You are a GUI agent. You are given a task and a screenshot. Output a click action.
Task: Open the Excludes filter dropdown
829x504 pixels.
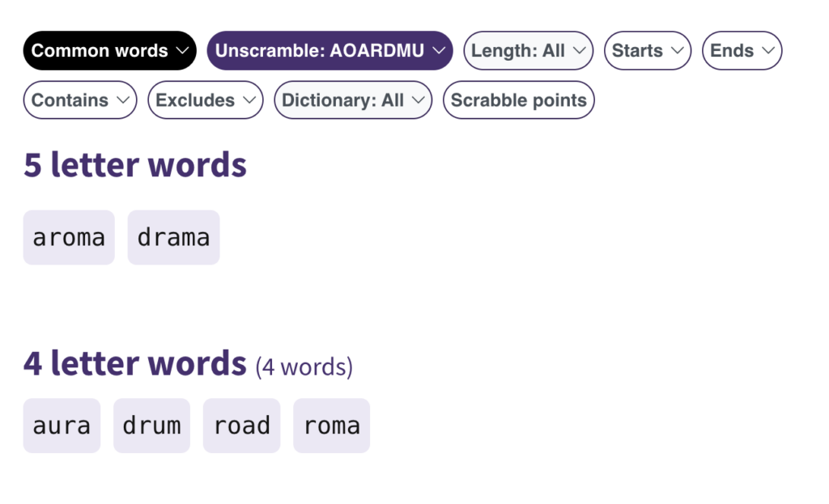205,100
